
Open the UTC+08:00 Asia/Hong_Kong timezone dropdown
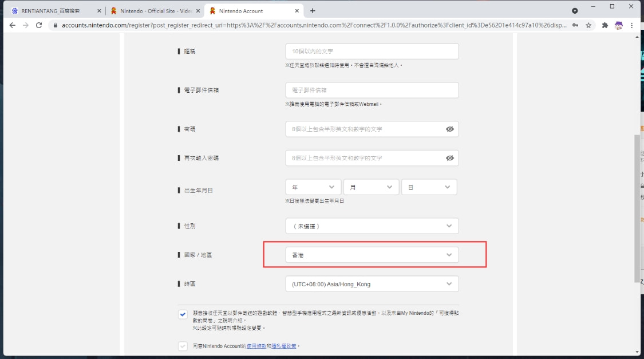pos(372,284)
